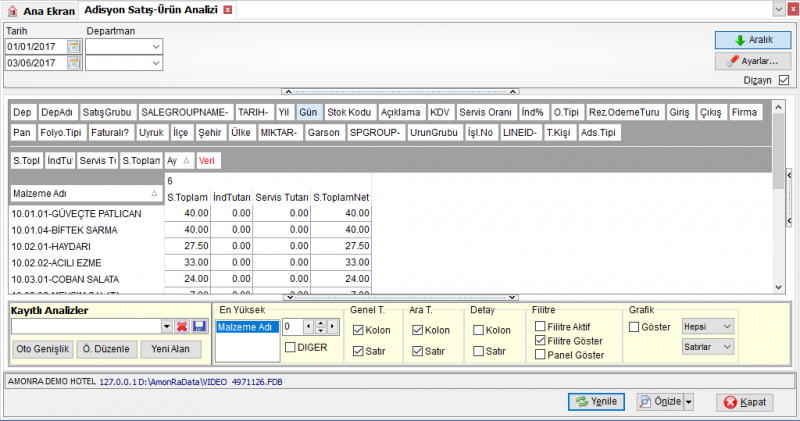Open Önizle button's dropdown arrow
The image size is (800, 421).
[688, 402]
